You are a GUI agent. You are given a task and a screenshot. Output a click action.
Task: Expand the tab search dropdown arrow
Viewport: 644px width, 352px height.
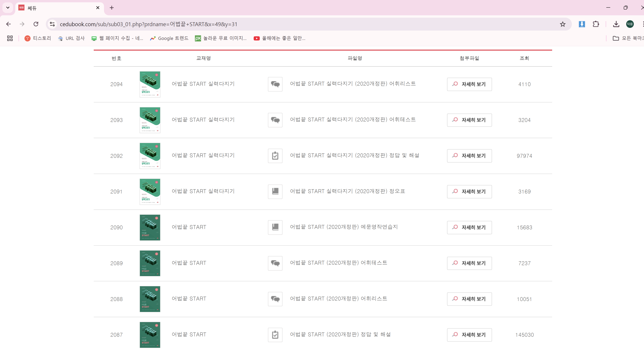pos(8,7)
